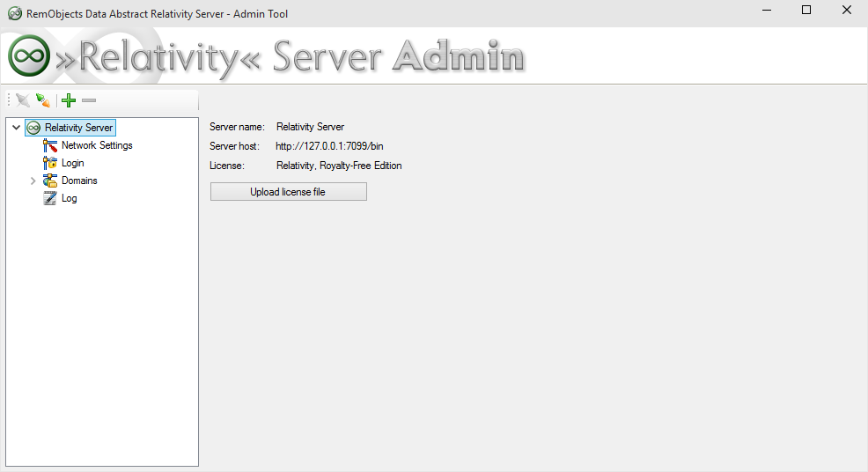Click the License label
868x472 pixels.
coord(226,166)
